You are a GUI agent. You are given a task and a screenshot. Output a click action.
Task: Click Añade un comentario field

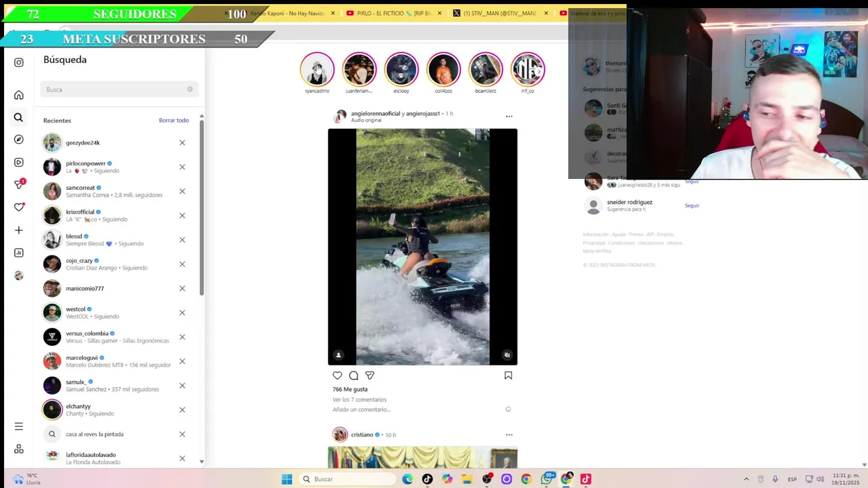pos(361,409)
